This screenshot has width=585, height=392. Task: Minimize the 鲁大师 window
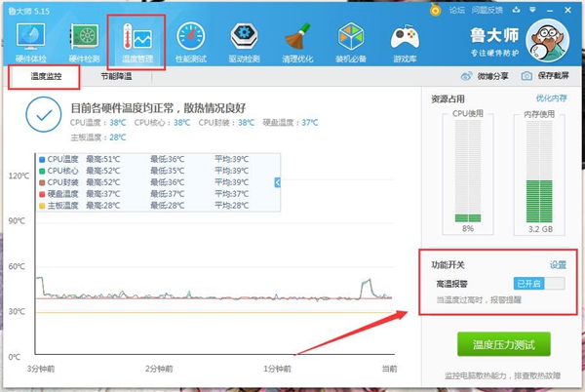tap(550, 11)
